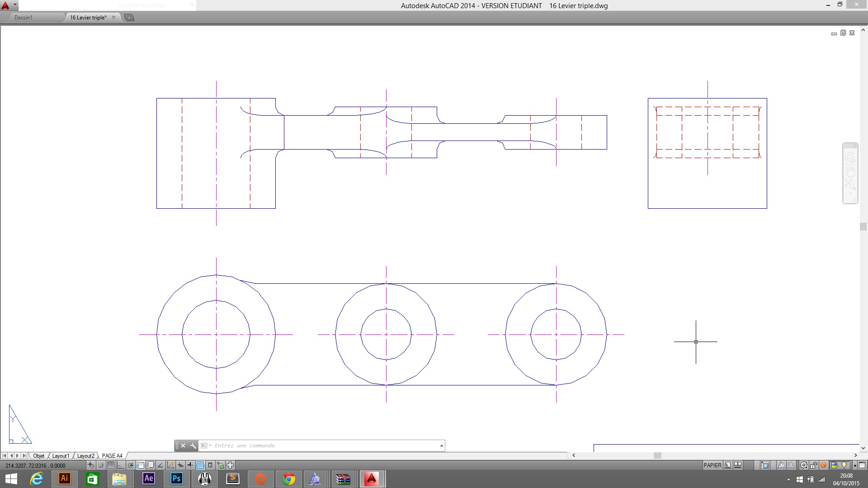Image resolution: width=868 pixels, height=488 pixels.
Task: Open the Workspace Switching gear
Action: point(804,465)
